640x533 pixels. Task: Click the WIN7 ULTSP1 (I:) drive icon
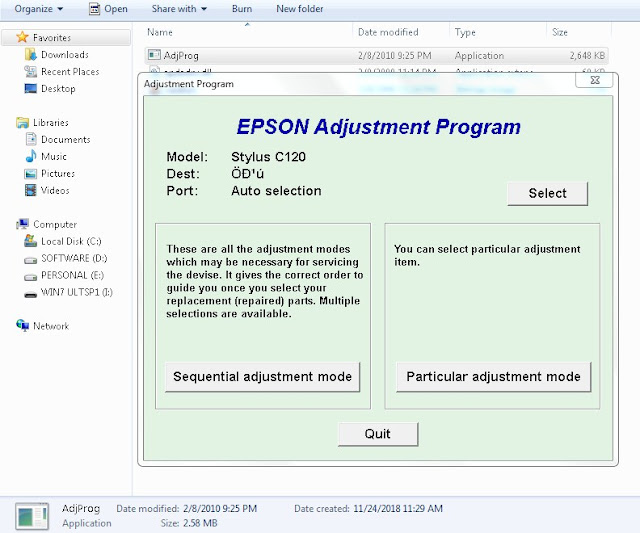pos(31,294)
